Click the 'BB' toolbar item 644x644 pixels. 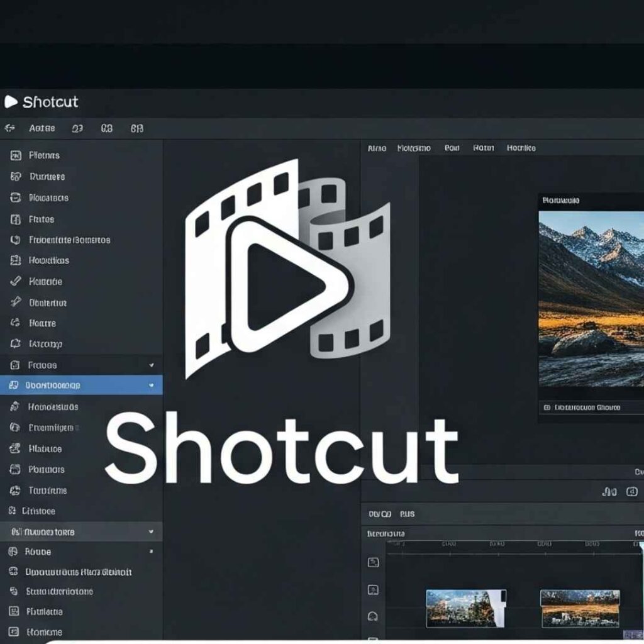136,128
